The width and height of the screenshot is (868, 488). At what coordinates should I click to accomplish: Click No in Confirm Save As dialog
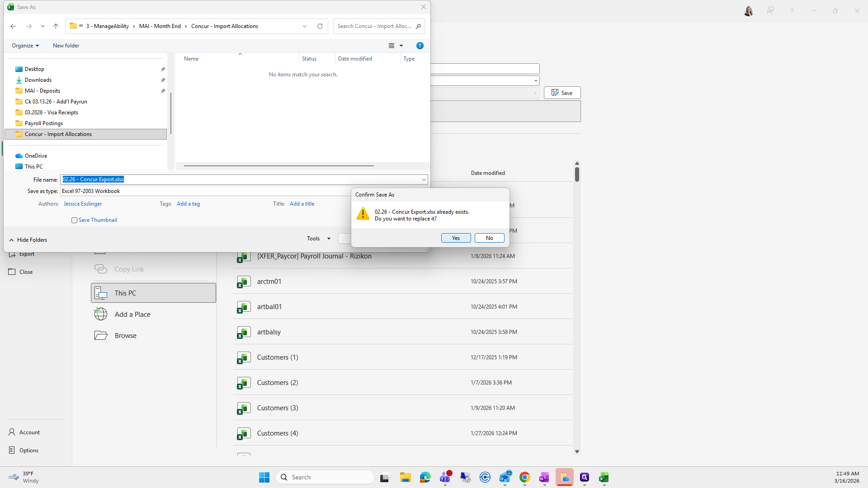pos(489,238)
